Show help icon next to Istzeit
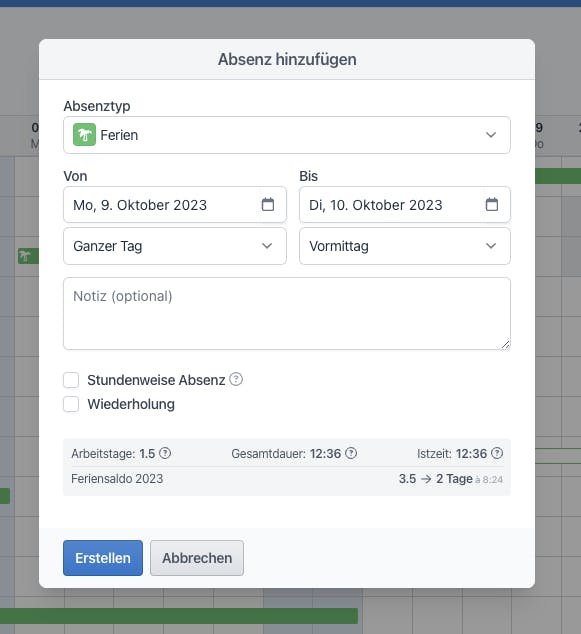 (x=497, y=453)
